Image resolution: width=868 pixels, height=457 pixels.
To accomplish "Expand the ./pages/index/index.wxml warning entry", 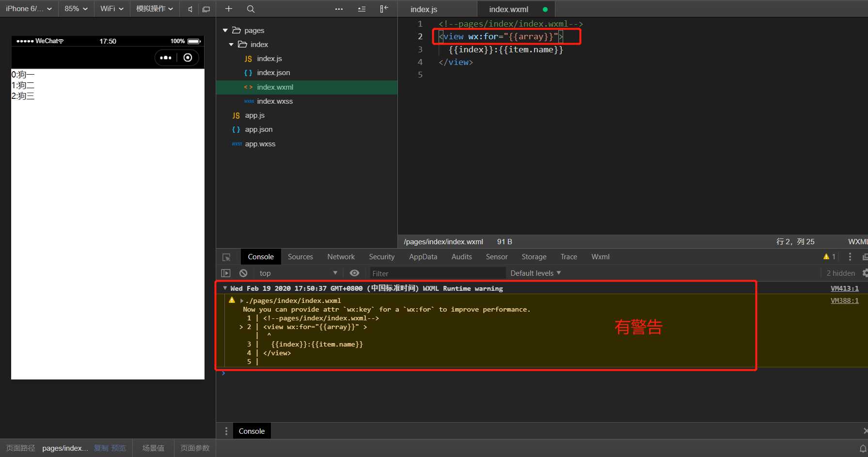I will 242,301.
